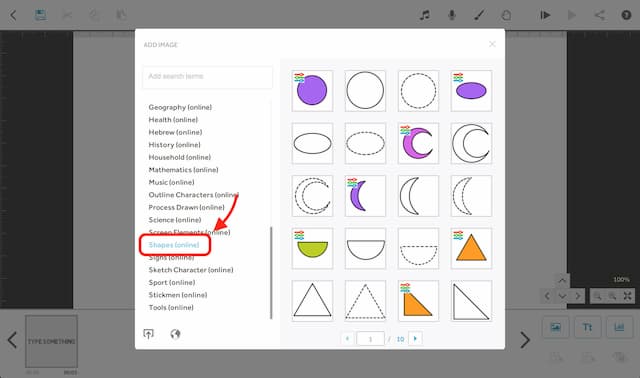Screen dimensions: 640x378
Task: Click the play button in the top toolbar
Action: coord(572,16)
